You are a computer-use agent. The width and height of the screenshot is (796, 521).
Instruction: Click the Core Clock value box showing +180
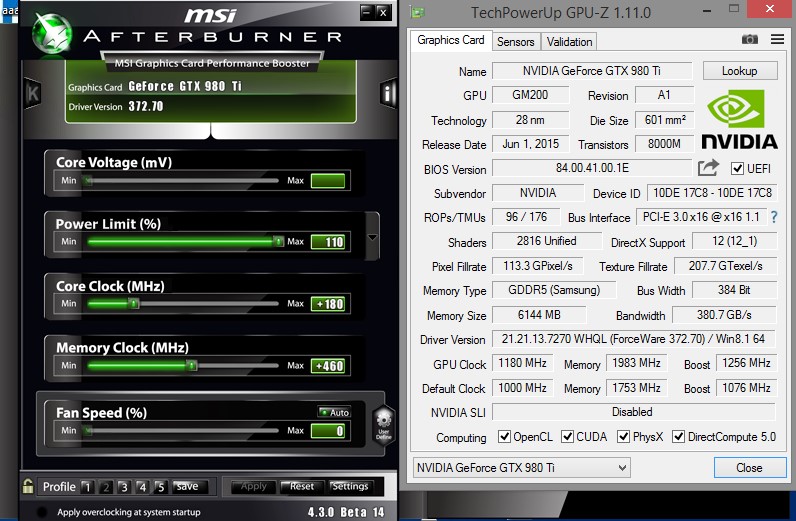[328, 304]
